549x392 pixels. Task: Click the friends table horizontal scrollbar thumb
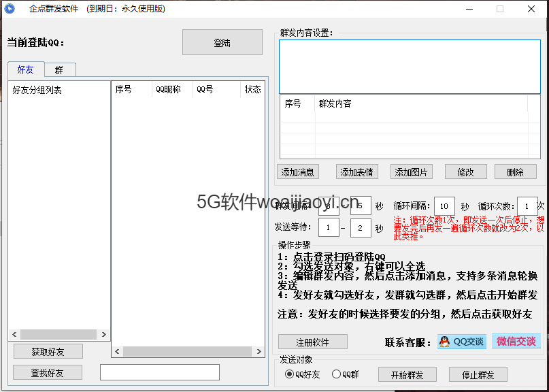187,351
